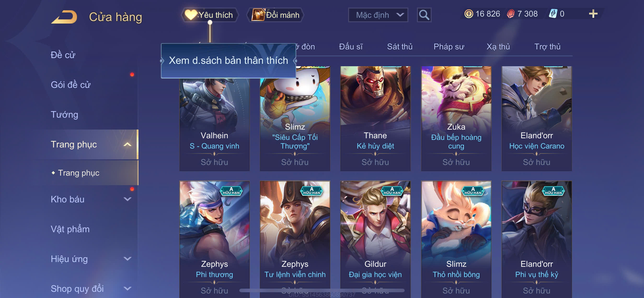Tap the red ruby currency icon
644x298 pixels.
pyautogui.click(x=511, y=14)
